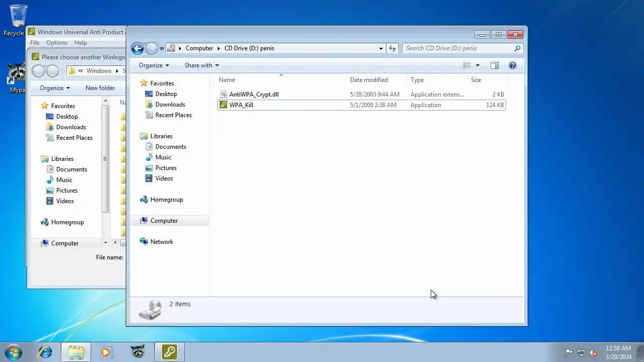
Task: Open the view options dropdown arrow
Action: (x=477, y=65)
